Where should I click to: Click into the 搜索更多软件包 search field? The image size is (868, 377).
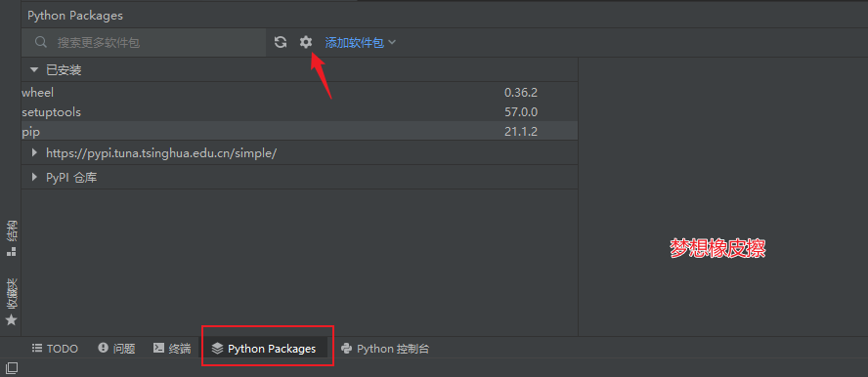(x=144, y=43)
